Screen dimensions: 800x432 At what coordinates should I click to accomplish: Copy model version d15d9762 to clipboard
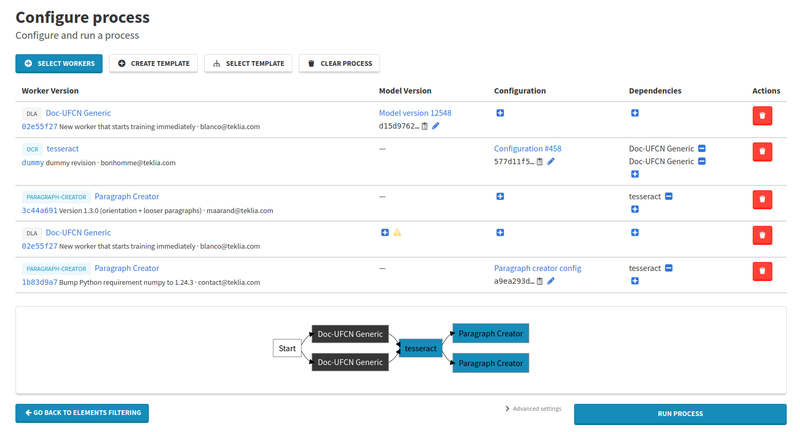[424, 126]
